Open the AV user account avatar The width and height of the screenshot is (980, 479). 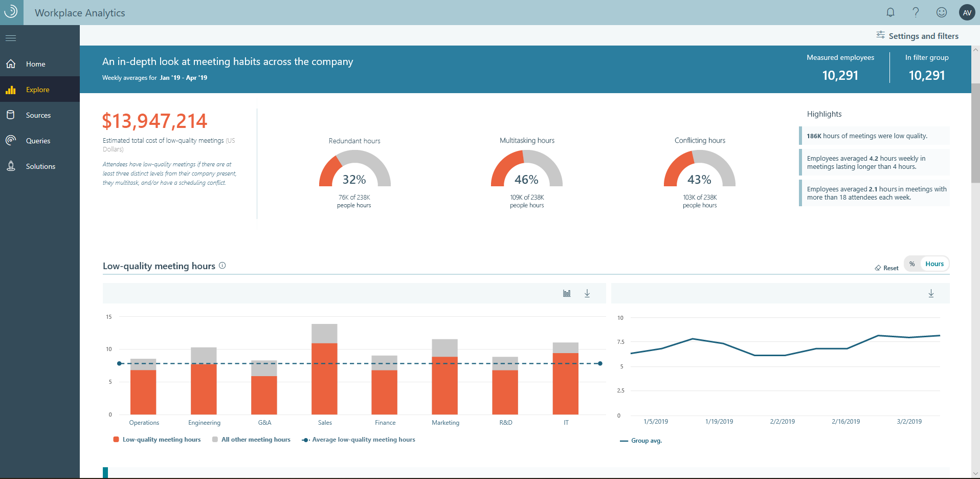[967, 13]
